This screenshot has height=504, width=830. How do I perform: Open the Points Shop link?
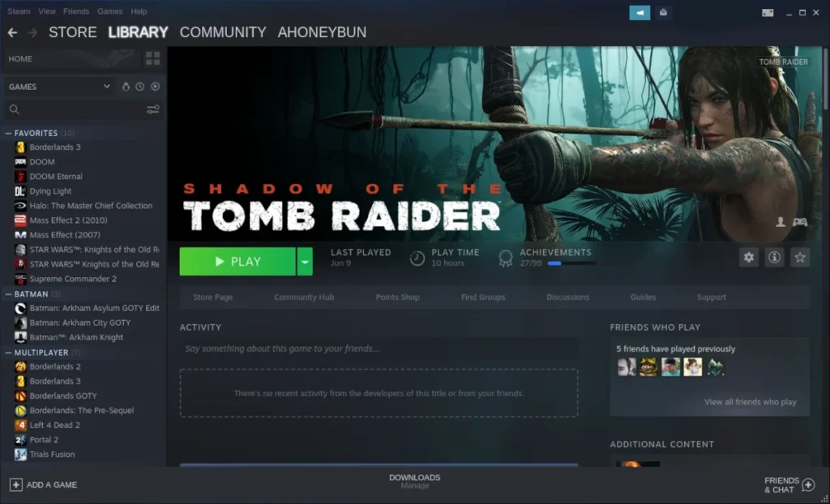pyautogui.click(x=397, y=297)
